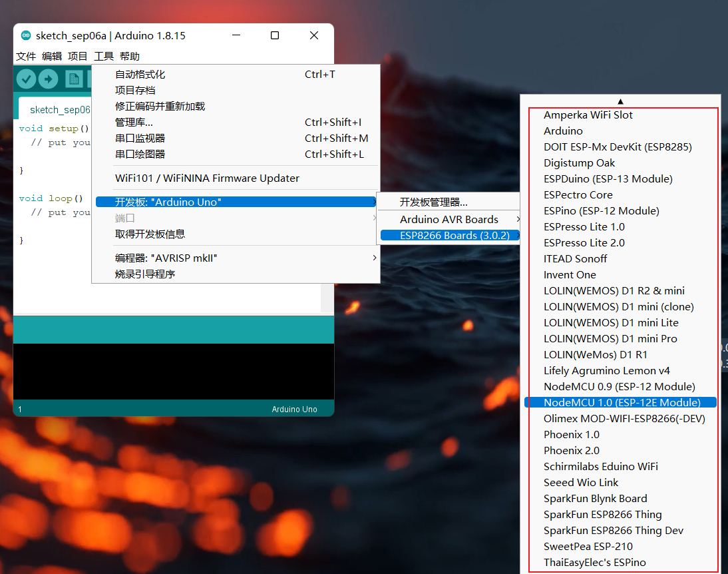Maximize the Arduino IDE window

[275, 35]
